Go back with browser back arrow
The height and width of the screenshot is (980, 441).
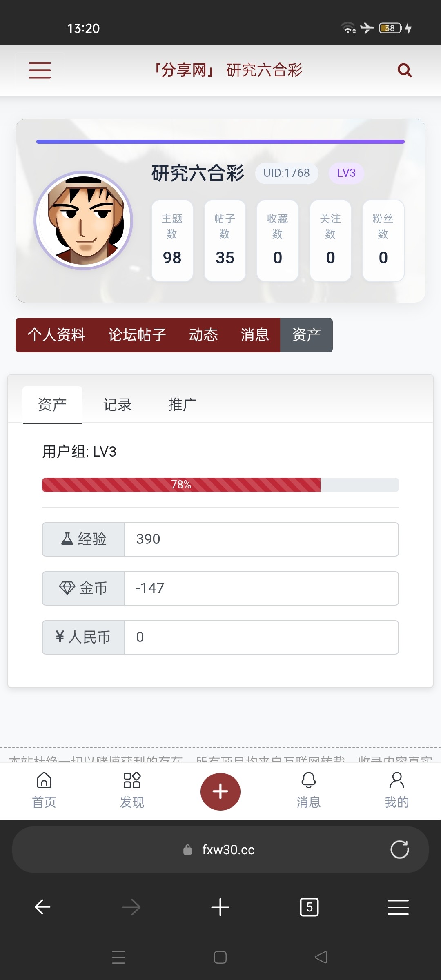coord(42,907)
